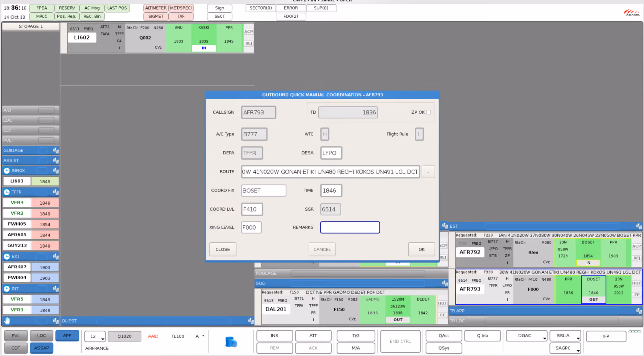Click the strip stack icon on SUD bar
Viewport: 644px width, 356px height.
[445, 283]
